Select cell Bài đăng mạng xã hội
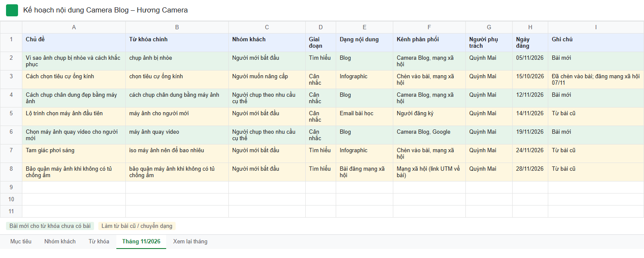 tap(365, 172)
